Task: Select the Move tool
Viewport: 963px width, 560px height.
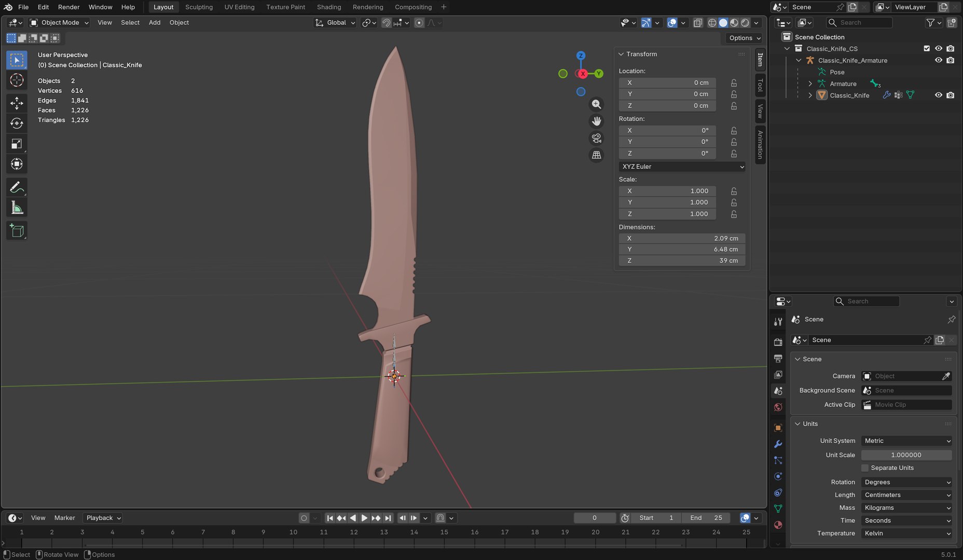Action: coord(17,103)
